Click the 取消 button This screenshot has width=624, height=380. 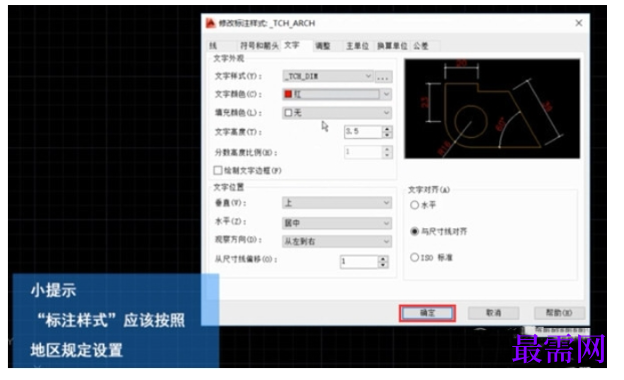(x=493, y=313)
